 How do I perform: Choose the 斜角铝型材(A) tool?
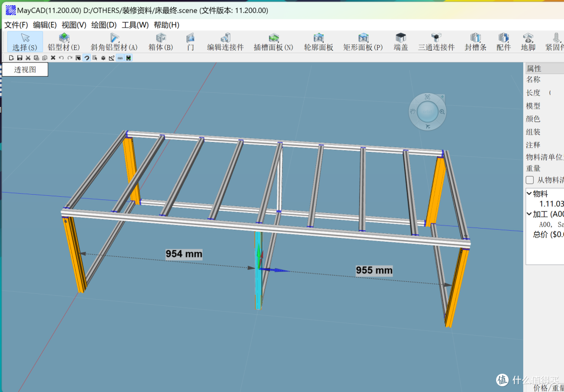tap(114, 42)
